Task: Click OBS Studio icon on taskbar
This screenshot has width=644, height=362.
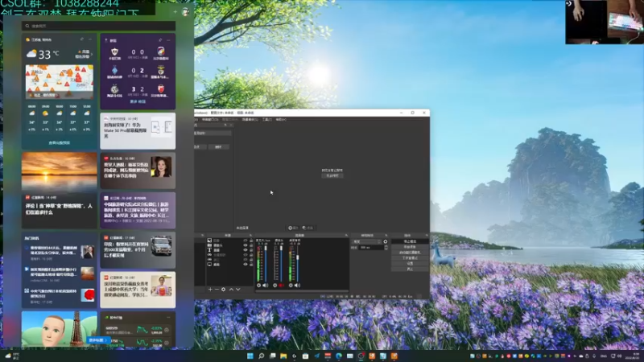Action: (x=361, y=356)
